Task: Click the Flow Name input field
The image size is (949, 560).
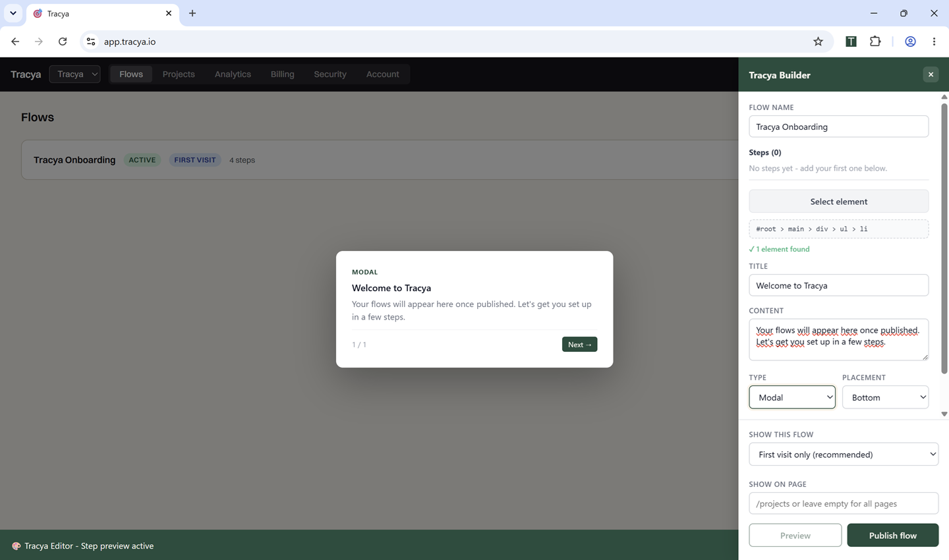Action: 839,126
